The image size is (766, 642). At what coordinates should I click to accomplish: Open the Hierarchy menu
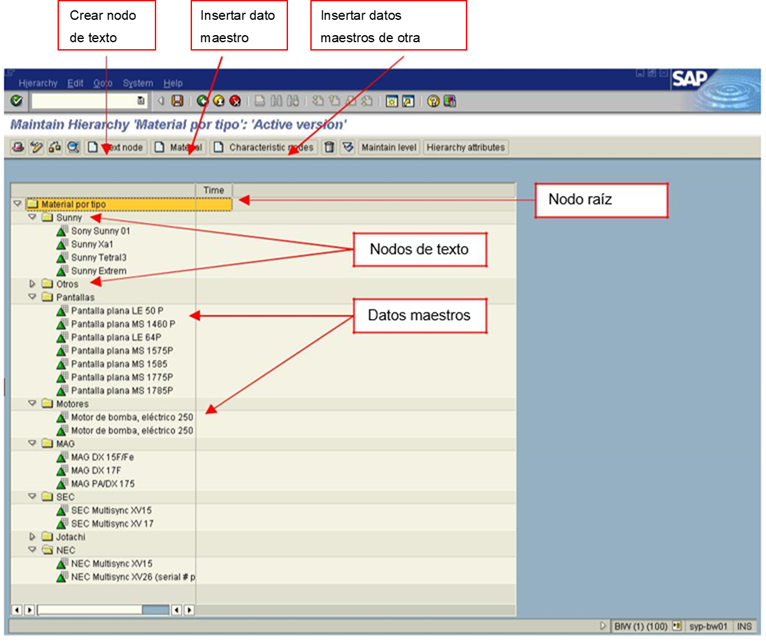[38, 83]
